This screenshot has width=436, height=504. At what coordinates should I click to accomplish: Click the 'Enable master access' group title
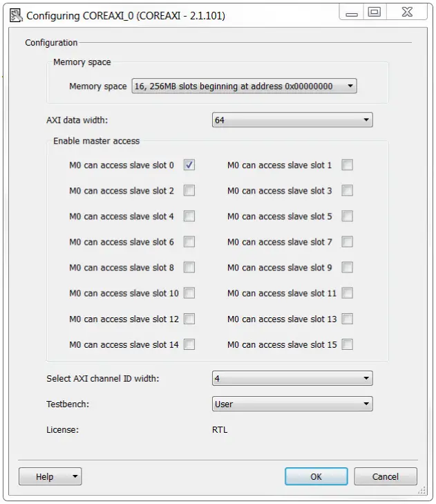(x=96, y=141)
